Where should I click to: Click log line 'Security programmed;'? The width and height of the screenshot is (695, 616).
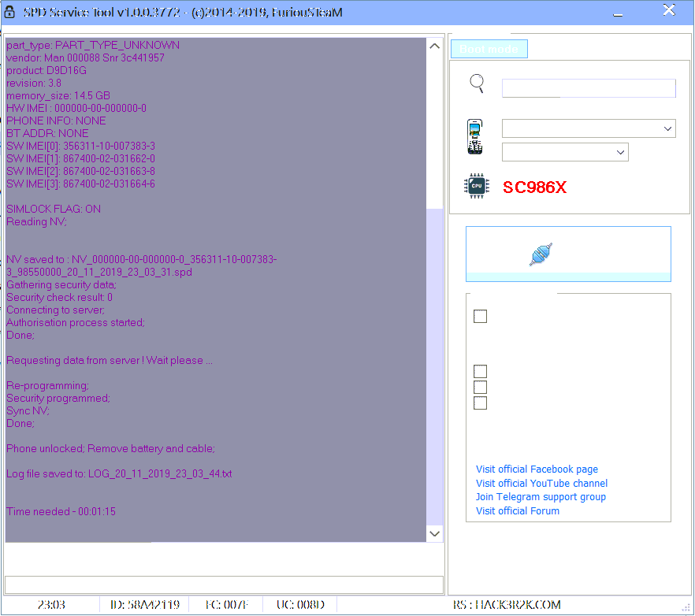point(58,399)
